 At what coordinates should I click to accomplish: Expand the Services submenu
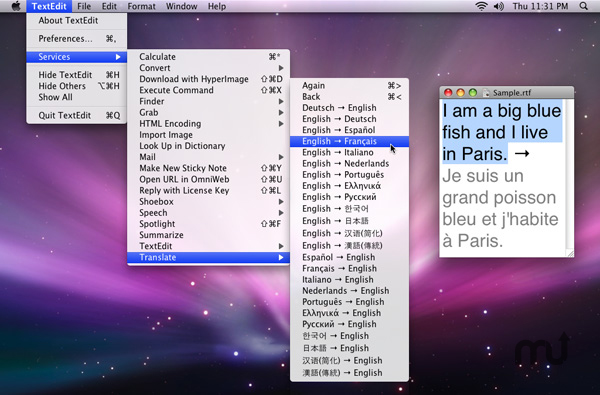tap(77, 57)
